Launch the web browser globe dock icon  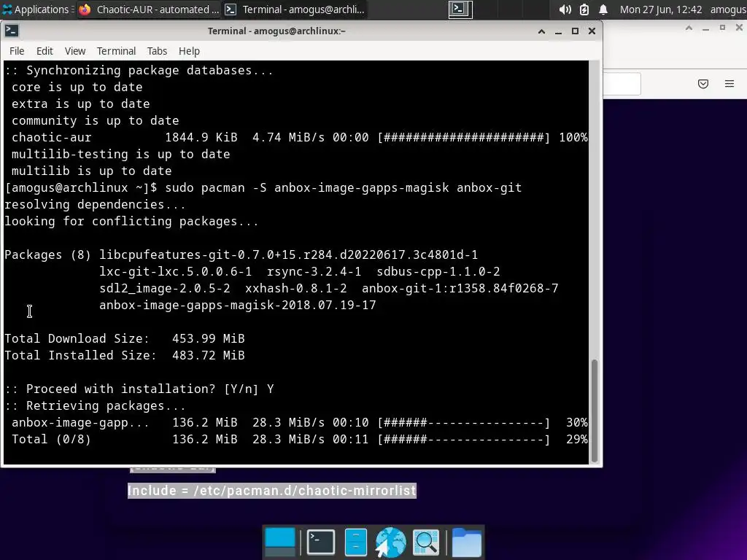click(x=390, y=542)
